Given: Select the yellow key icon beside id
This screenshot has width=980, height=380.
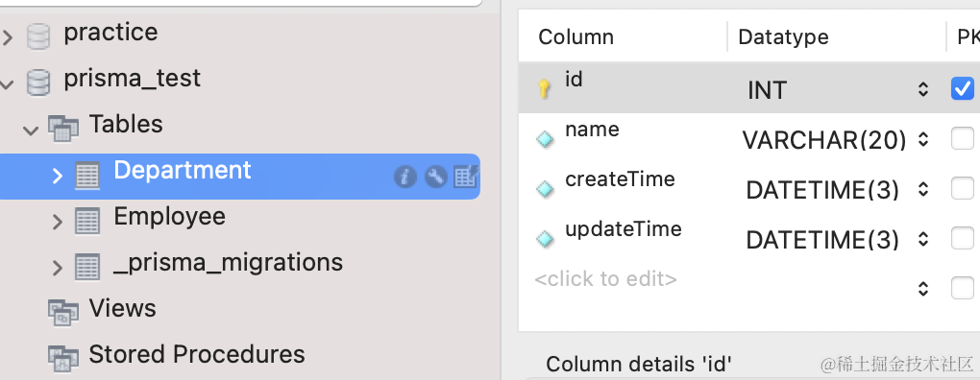Looking at the screenshot, I should click(545, 88).
